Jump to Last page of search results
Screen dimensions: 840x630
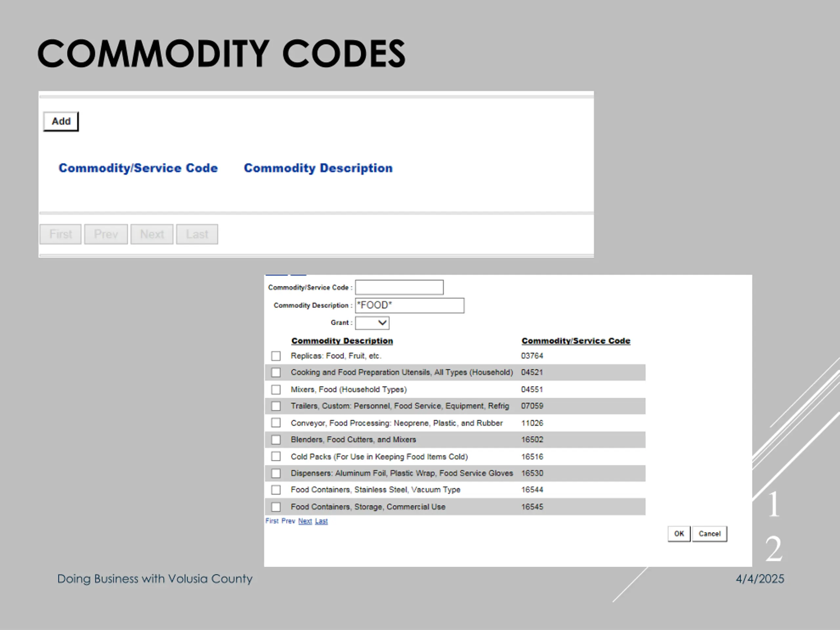pyautogui.click(x=321, y=521)
